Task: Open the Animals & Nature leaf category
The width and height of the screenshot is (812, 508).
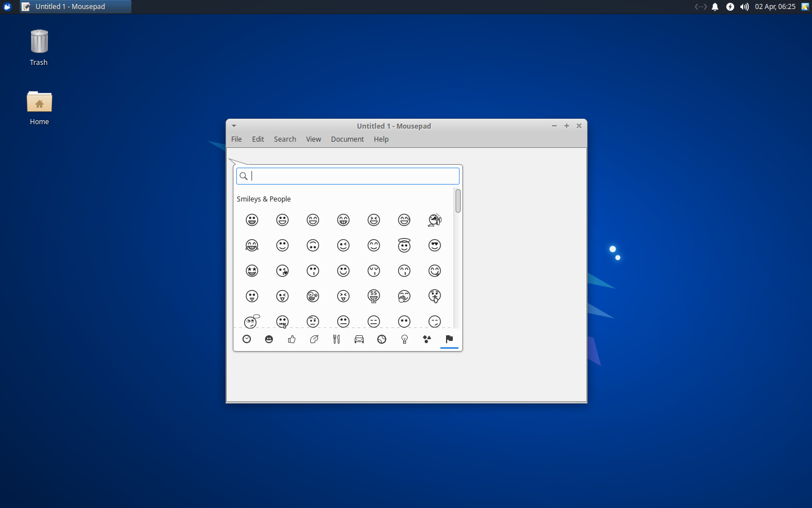Action: tap(314, 339)
